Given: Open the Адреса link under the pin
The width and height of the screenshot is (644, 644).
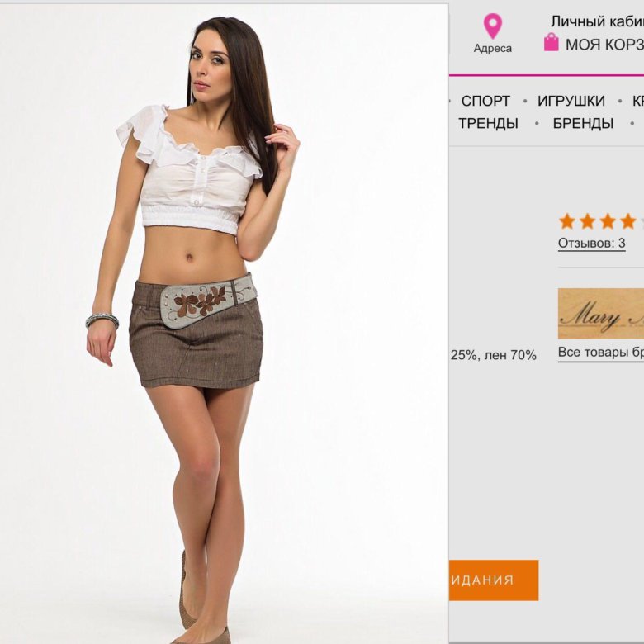Looking at the screenshot, I should click(x=492, y=49).
